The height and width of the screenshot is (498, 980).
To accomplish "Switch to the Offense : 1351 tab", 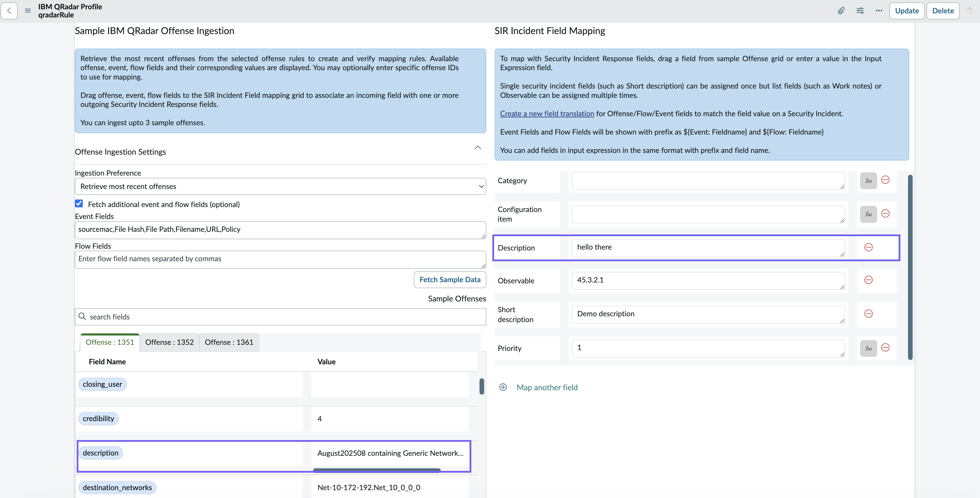I will coord(110,342).
